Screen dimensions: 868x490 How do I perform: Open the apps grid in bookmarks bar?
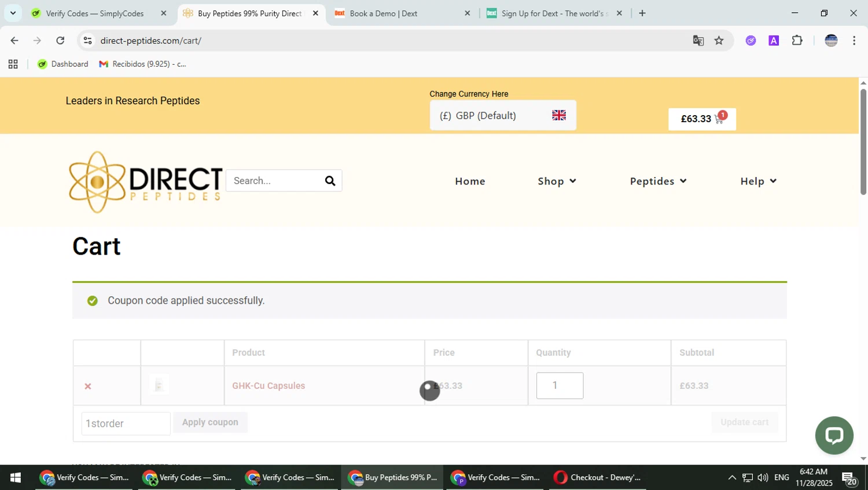tap(13, 64)
